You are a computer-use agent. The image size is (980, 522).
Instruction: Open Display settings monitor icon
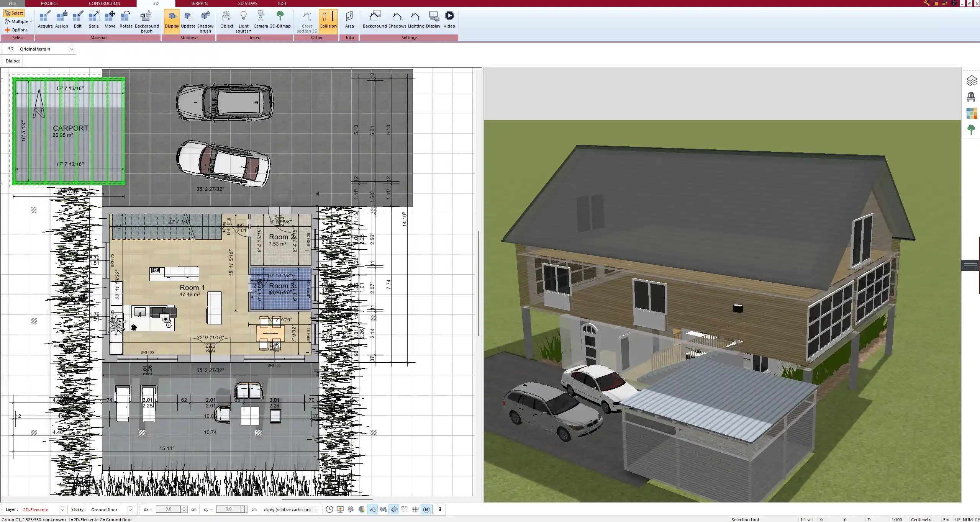(433, 20)
